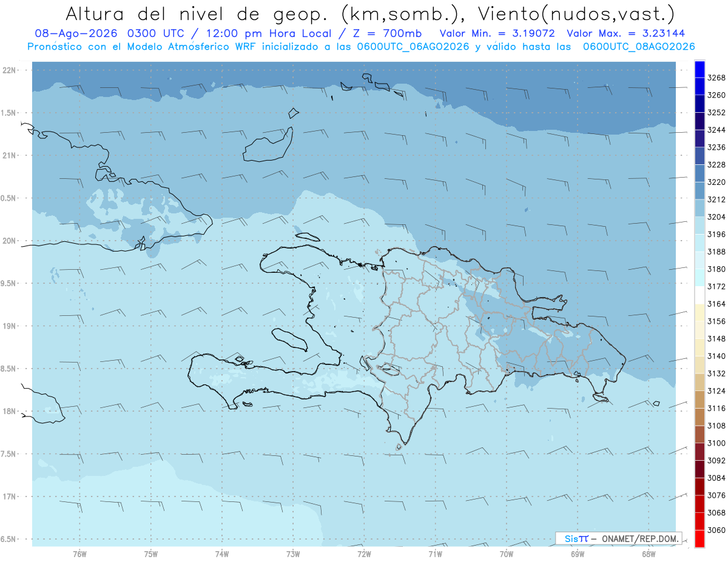Click the 3188 color scale label
Screen dimensions: 728x562
716,252
